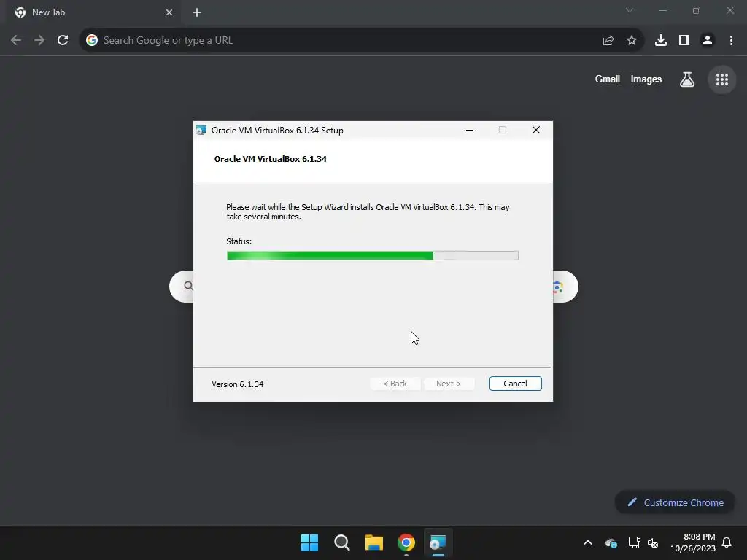The image size is (747, 560).
Task: Close the VirtualBox Setup window
Action: point(536,130)
